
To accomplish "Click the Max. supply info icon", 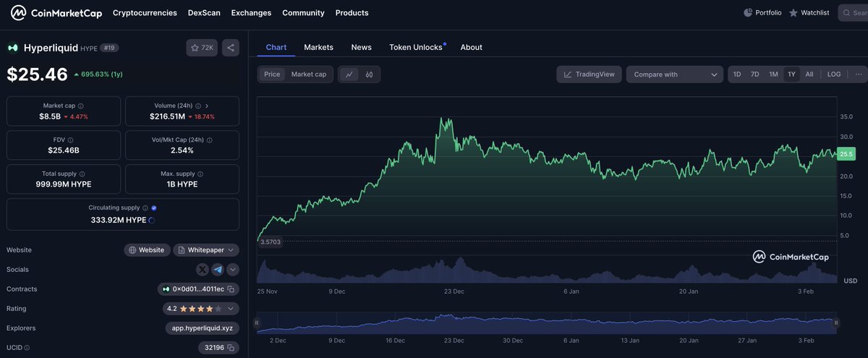I will pos(201,174).
